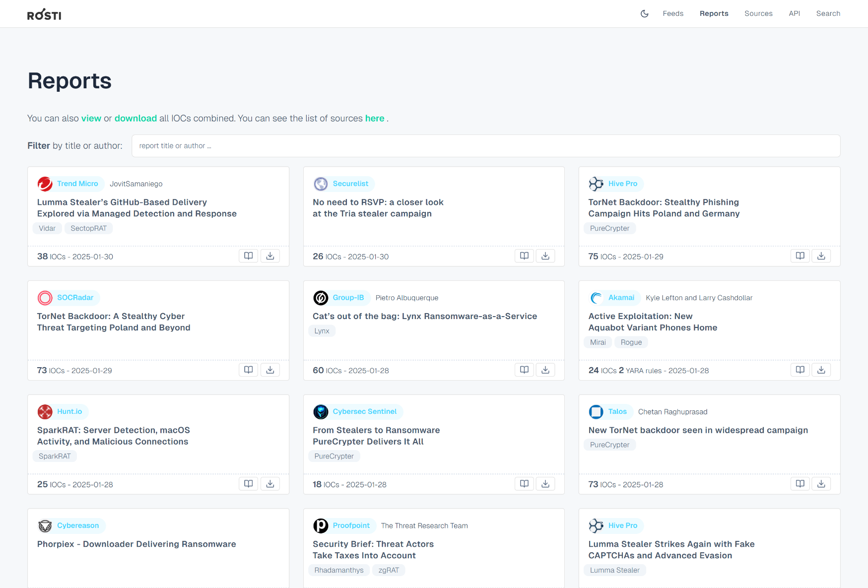Screen dimensions: 868x588
Task: Click the Trend Micro source badge
Action: (x=70, y=184)
